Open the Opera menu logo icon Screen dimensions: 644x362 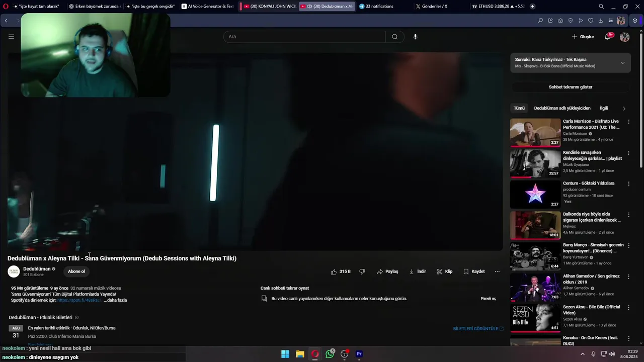pyautogui.click(x=6, y=7)
